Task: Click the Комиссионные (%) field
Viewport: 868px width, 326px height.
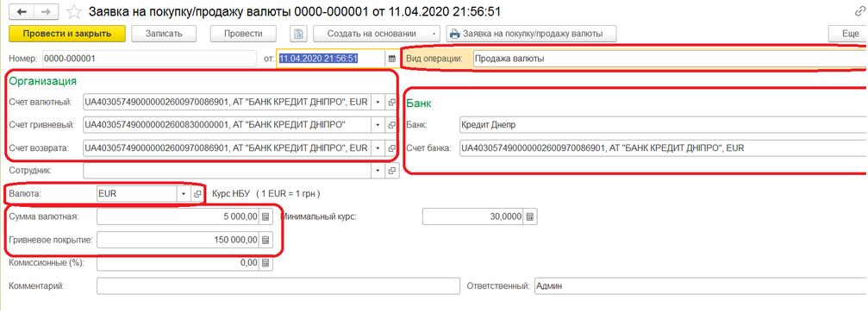Action: pyautogui.click(x=178, y=263)
